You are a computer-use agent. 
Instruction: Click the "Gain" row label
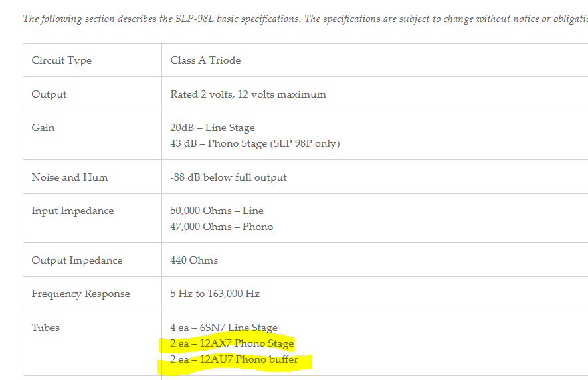click(x=43, y=128)
